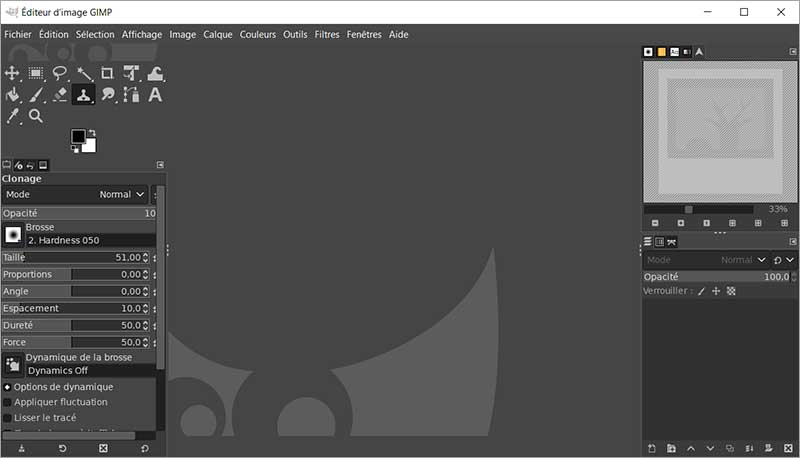The image size is (800, 458).
Task: Select the Warp Transform tool
Action: coord(155,73)
